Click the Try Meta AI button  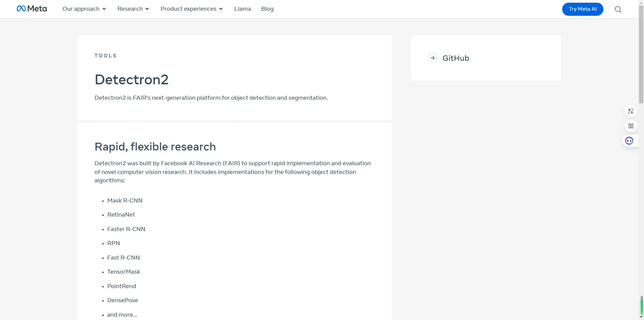click(x=583, y=9)
